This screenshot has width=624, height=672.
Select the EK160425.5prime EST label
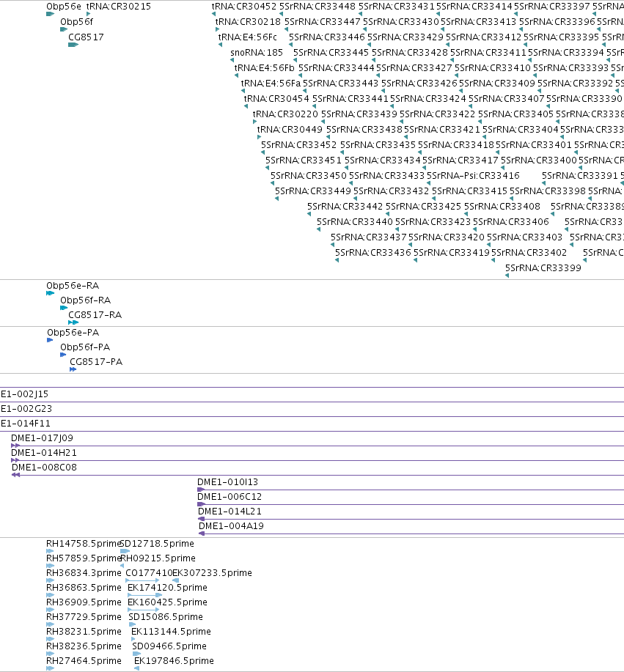click(x=167, y=602)
